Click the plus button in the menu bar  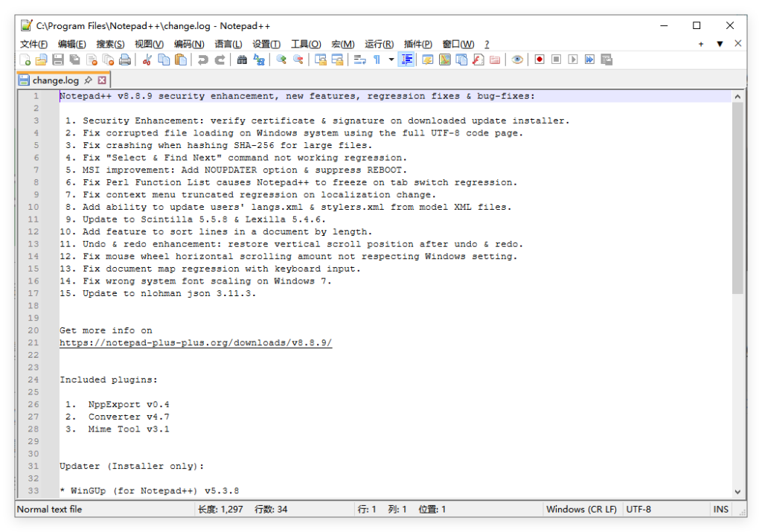point(701,44)
